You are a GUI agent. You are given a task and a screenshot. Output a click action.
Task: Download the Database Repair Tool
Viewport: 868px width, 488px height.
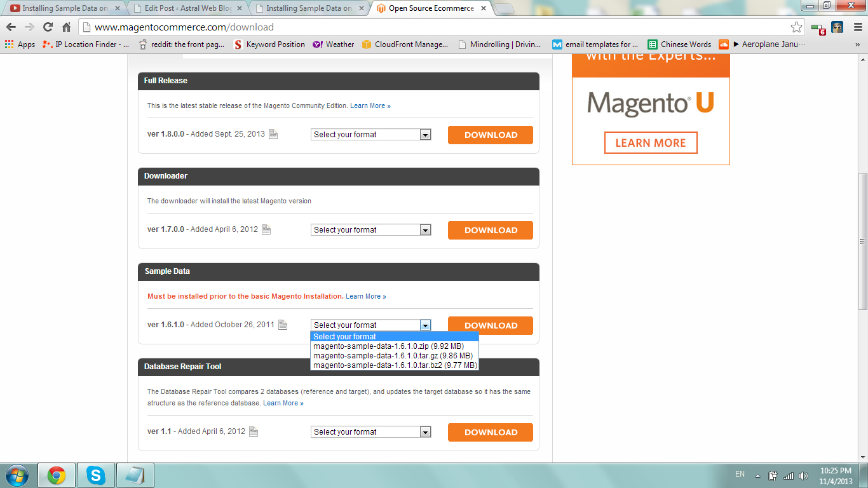coord(491,432)
